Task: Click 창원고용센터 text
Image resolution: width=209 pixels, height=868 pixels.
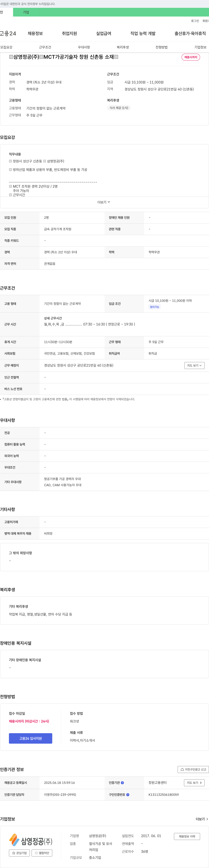Action: click(x=158, y=782)
